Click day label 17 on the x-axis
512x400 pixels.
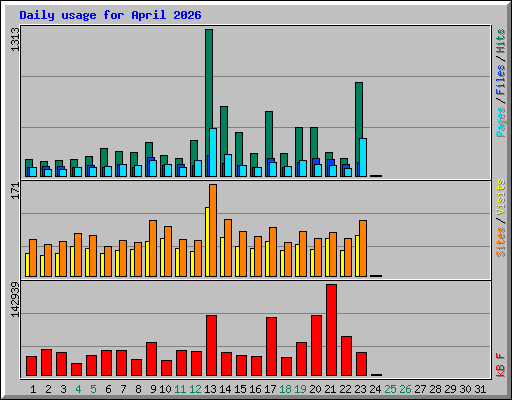[x=270, y=389]
